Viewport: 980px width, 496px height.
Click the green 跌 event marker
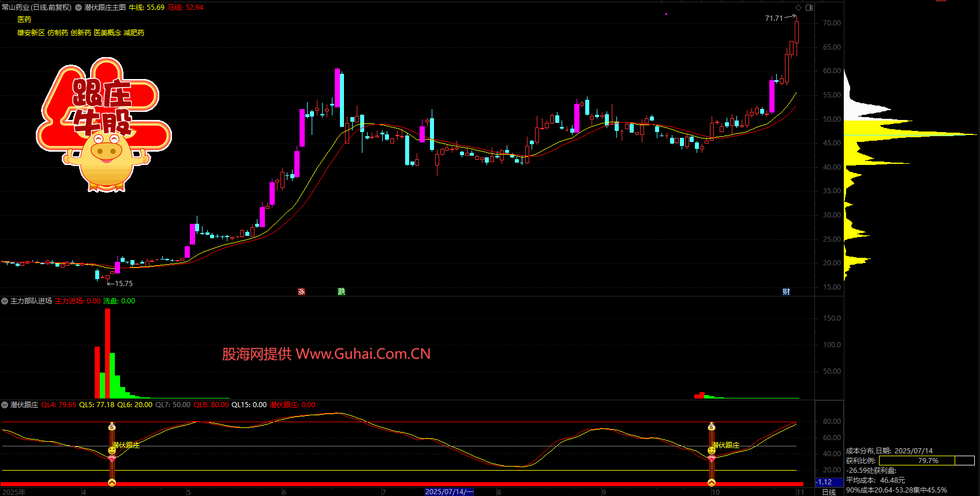[342, 291]
